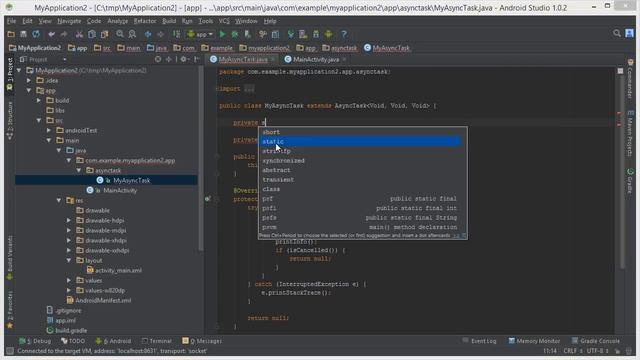Click the Hide Project panel icon
This screenshot has width=640, height=360.
click(197, 60)
